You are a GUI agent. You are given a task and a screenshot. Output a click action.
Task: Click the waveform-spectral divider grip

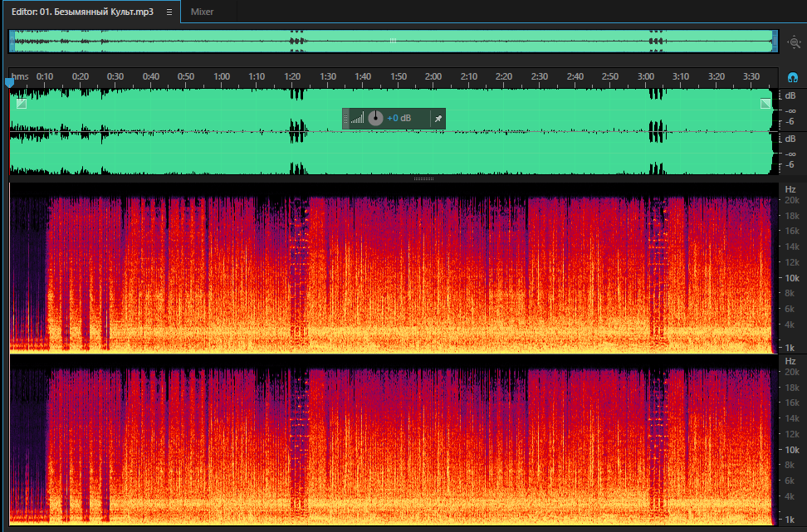click(x=423, y=179)
